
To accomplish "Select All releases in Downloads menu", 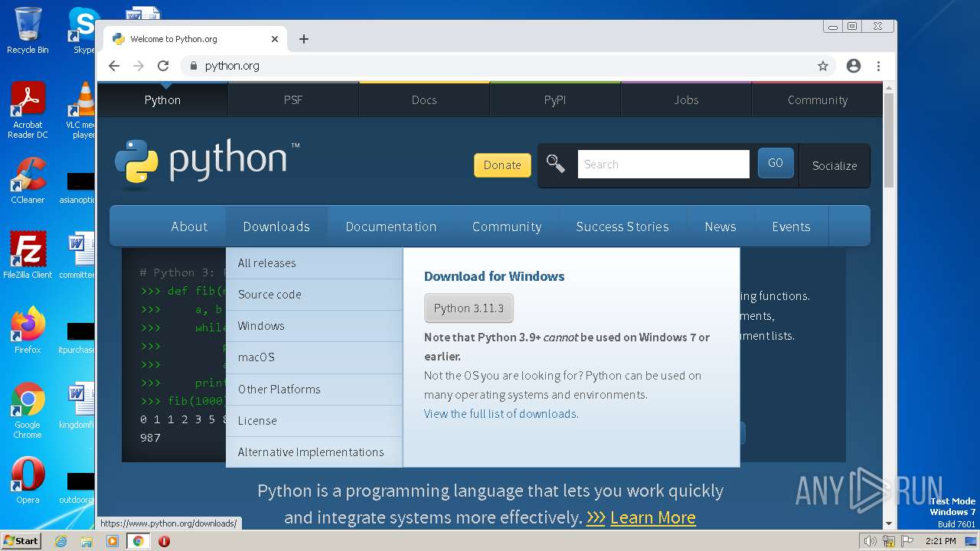I will pyautogui.click(x=314, y=262).
